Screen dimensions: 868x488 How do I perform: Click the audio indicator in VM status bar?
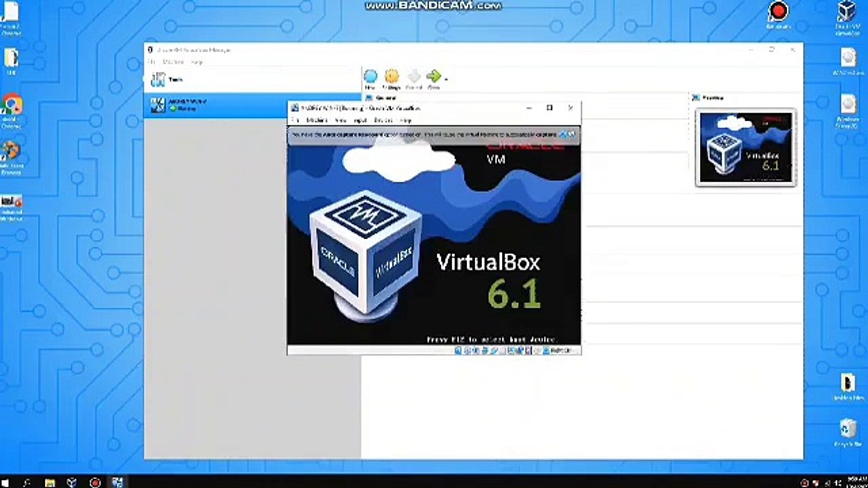coord(475,350)
